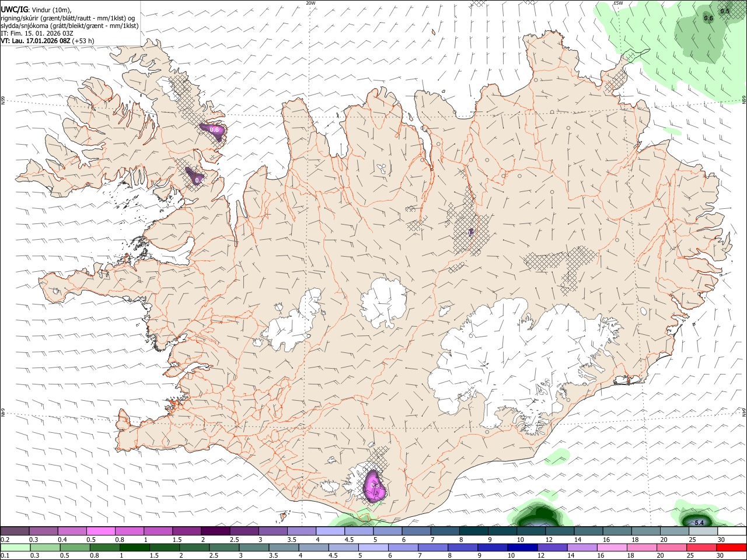Click the dark teal 8 swatch in upper legend row
Screen dimensions: 747x560
click(474, 531)
